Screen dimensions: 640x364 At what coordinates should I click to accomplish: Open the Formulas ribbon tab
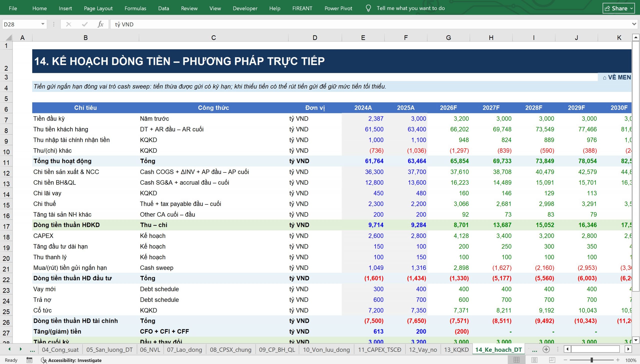[135, 8]
